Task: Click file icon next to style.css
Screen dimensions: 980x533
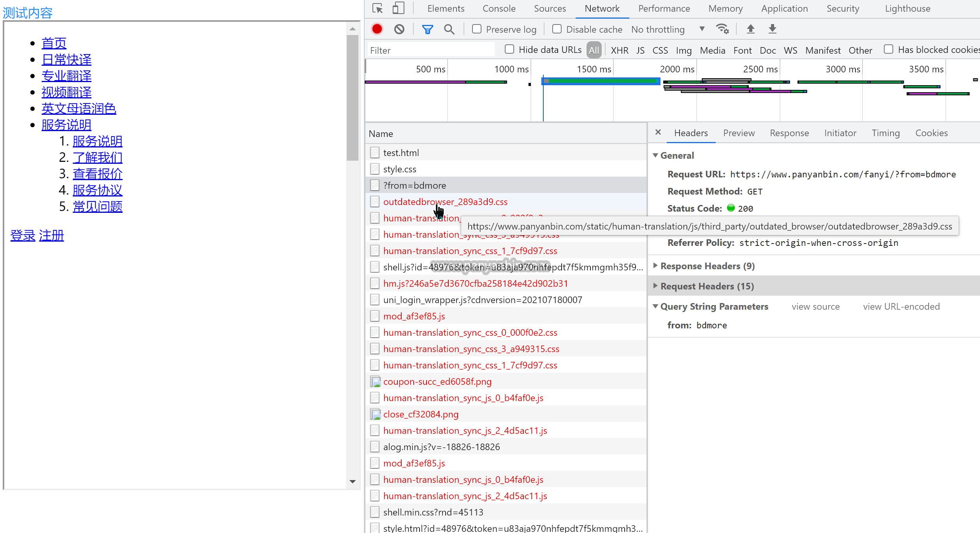Action: pos(374,169)
